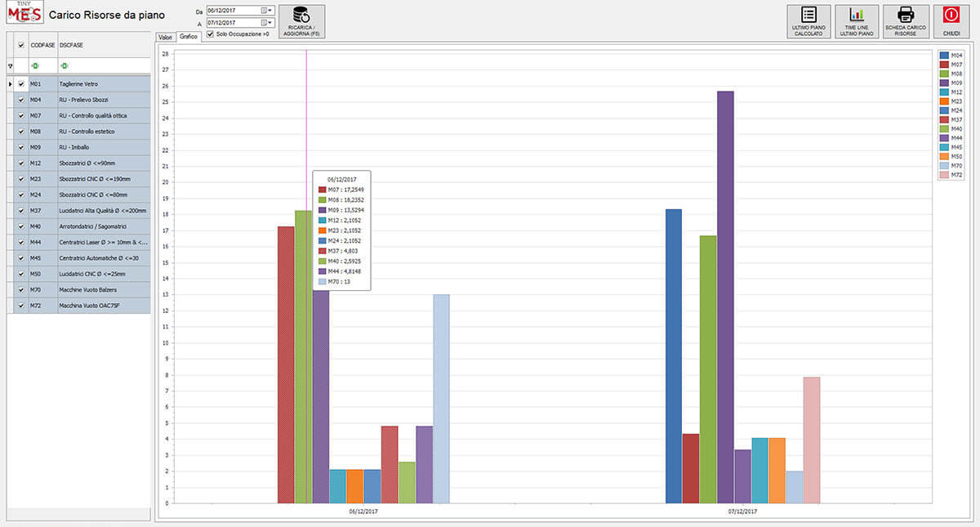Uncheck the M08 Controllo estetico checkbox
The image size is (980, 527).
21,132
